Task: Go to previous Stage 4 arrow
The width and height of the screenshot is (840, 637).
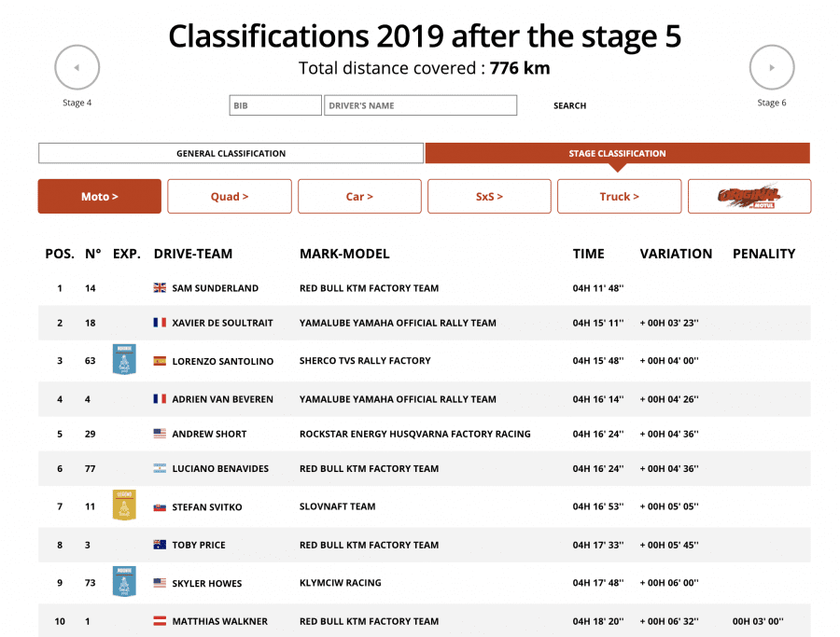Action: pos(77,68)
